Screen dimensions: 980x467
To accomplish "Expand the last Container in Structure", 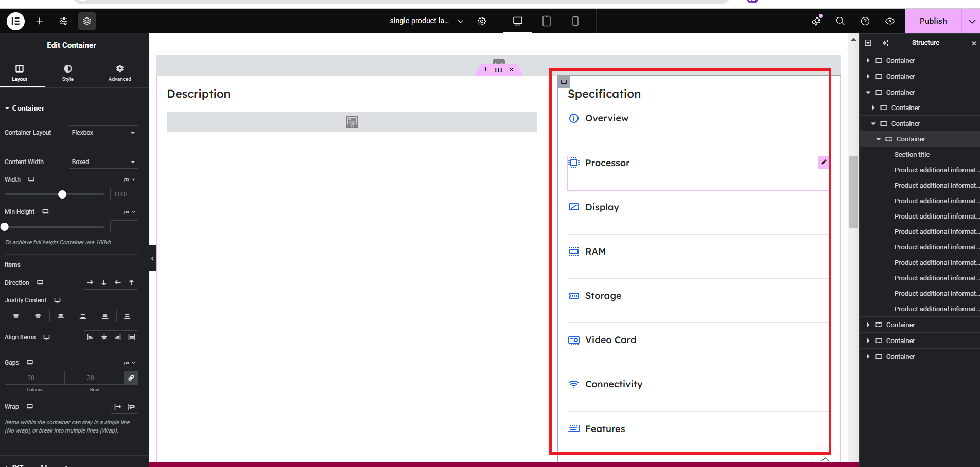I will point(868,357).
